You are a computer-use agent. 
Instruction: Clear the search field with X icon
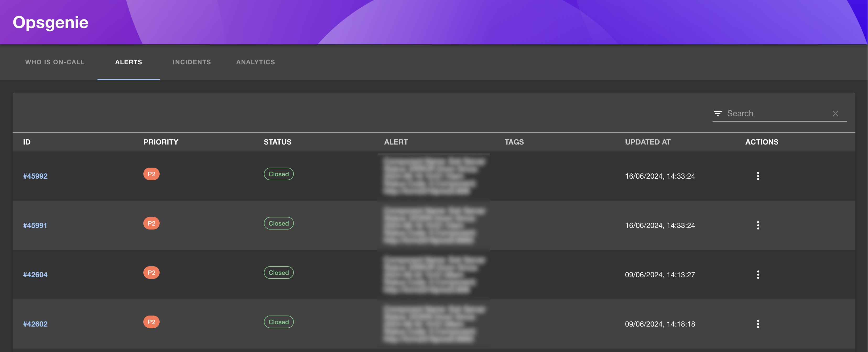pyautogui.click(x=835, y=114)
